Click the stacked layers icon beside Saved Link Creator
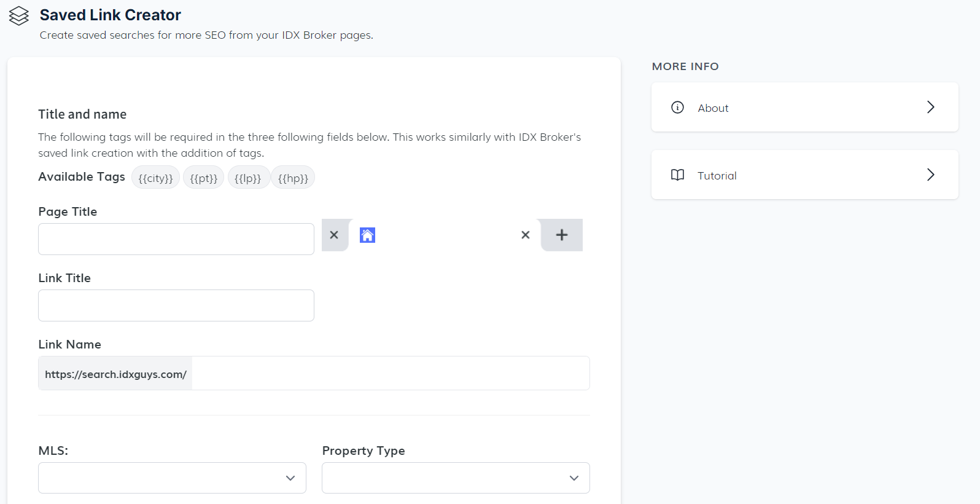 click(19, 16)
